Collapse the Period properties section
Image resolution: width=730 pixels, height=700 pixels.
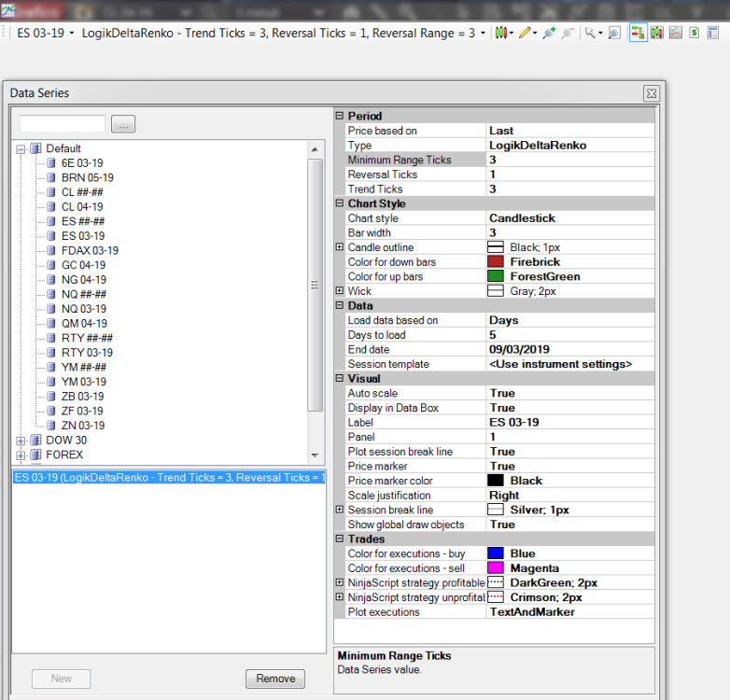(340, 117)
